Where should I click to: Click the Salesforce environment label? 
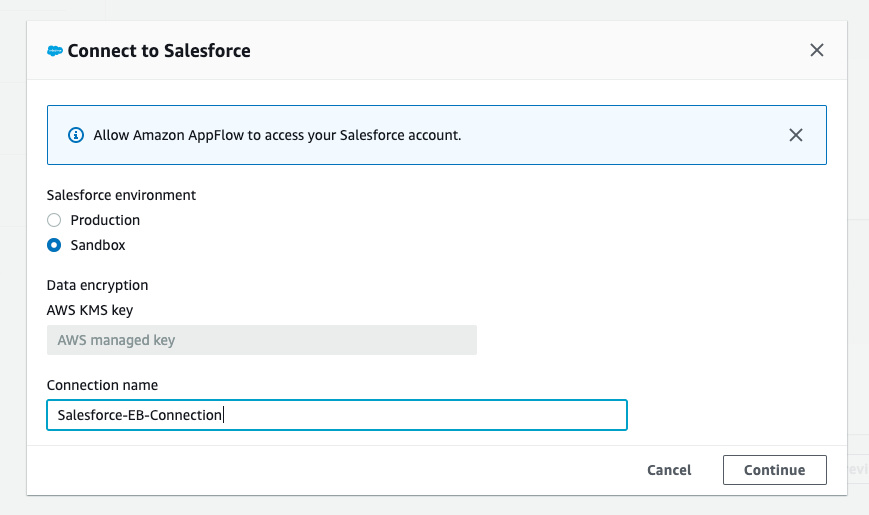pos(121,195)
